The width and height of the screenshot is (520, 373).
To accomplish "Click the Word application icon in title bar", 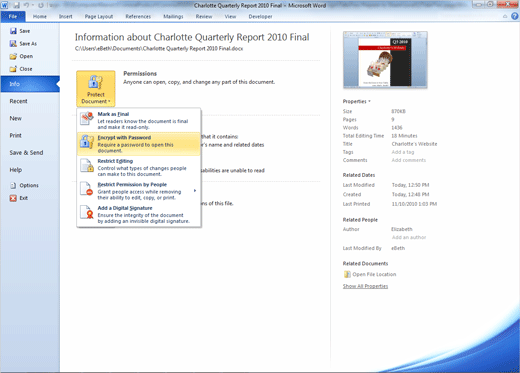I will (x=4, y=5).
